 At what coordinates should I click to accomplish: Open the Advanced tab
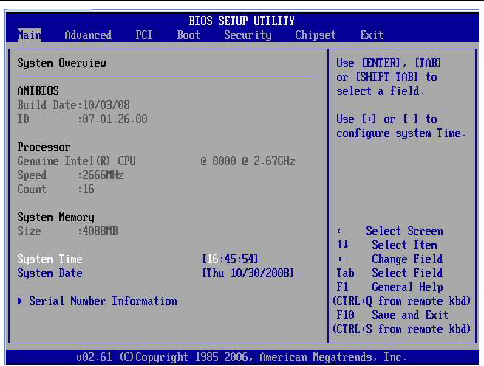(88, 35)
